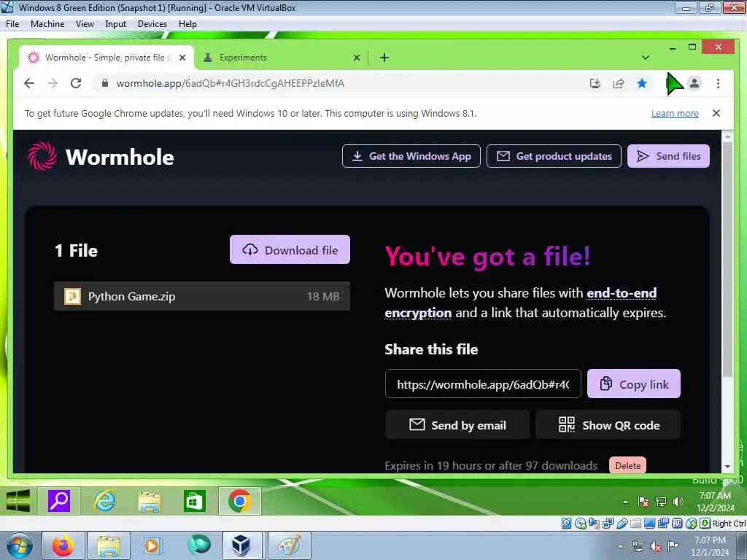The height and width of the screenshot is (560, 747).
Task: Open a new browser tab
Action: pyautogui.click(x=384, y=58)
